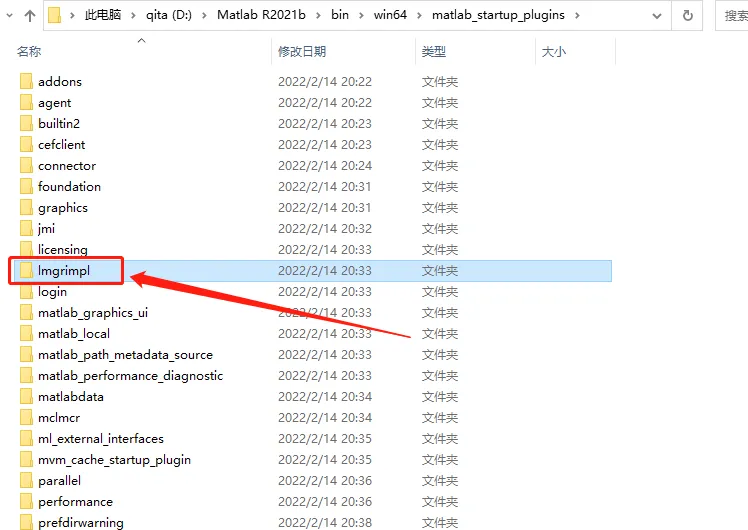
Task: Select the matlab_local folder name
Action: [x=74, y=333]
